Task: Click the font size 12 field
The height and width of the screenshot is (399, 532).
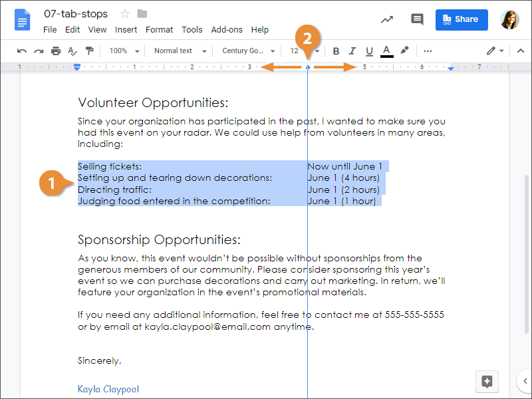Action: pos(294,51)
